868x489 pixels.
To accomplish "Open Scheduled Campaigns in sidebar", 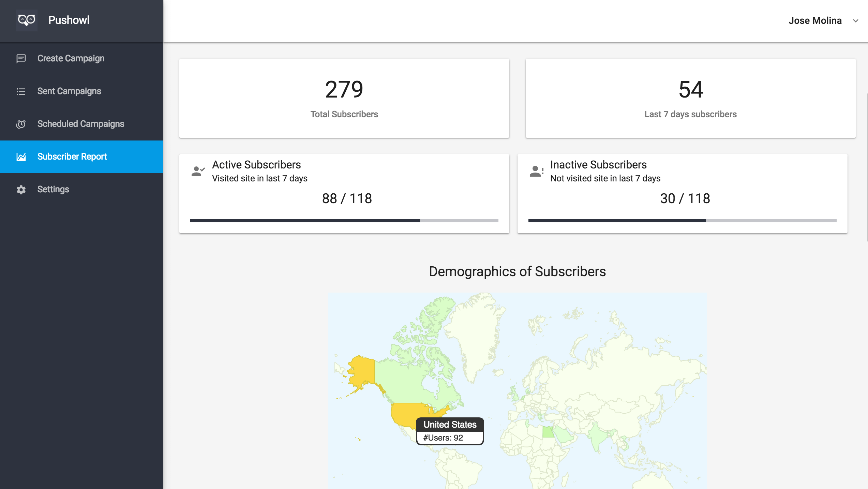I will [x=81, y=124].
